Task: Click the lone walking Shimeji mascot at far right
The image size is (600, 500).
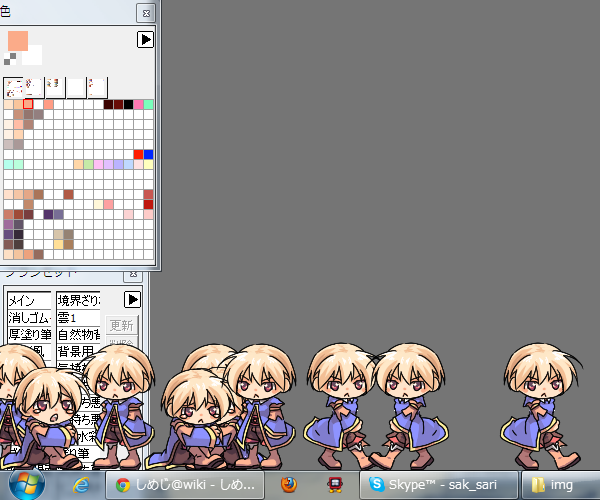Action: [541, 407]
